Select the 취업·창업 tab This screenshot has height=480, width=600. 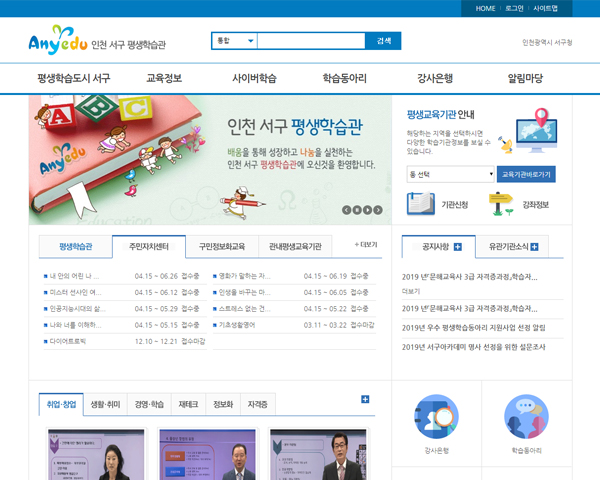[x=61, y=405]
